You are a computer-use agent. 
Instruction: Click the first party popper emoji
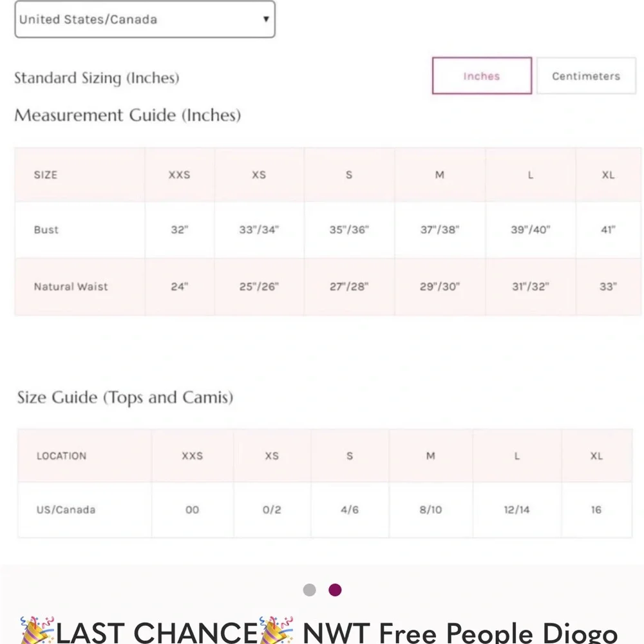tap(37, 630)
